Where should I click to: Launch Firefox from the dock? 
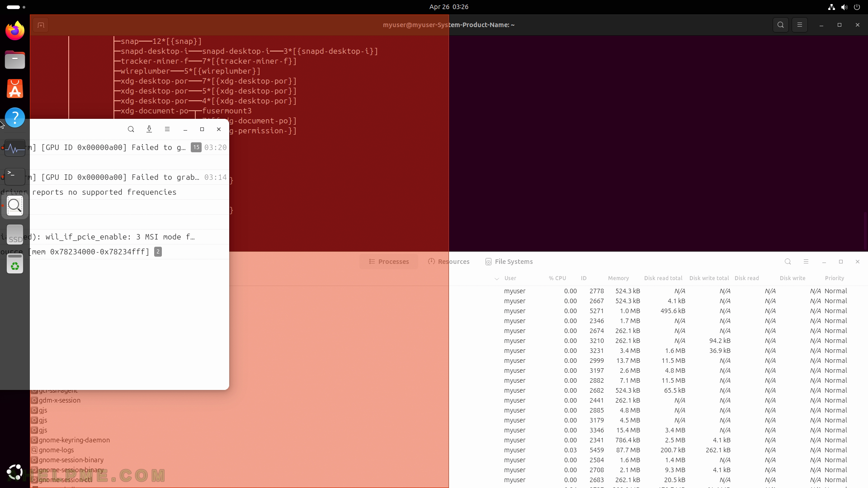pos(15,31)
